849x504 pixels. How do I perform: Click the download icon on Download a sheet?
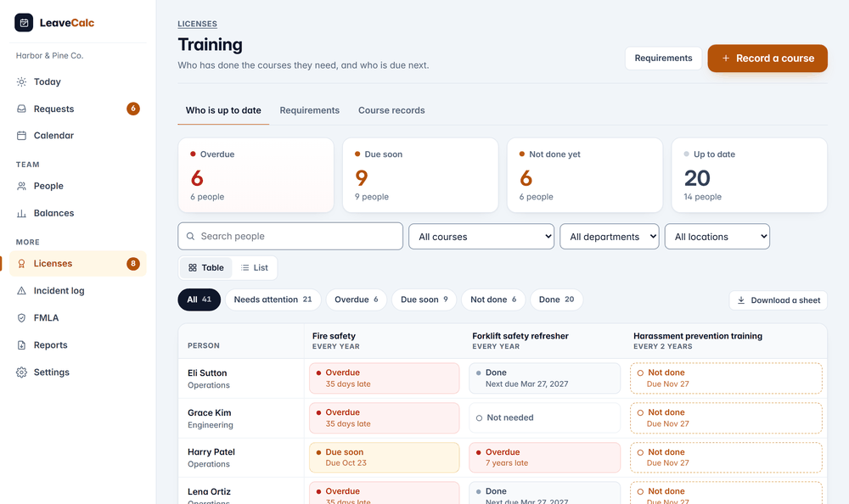[741, 300]
